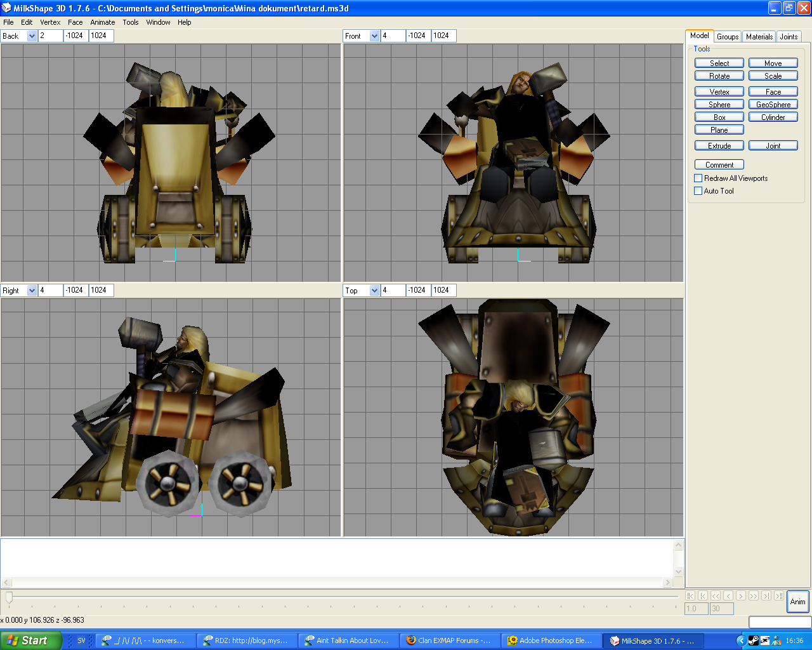Switch to the konvers chat taskbar item
Viewport: 812px width, 650px height.
click(145, 640)
